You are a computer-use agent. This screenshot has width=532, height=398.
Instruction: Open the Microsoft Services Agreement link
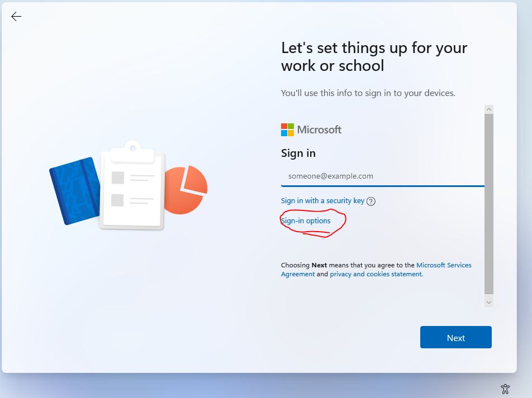(444, 265)
